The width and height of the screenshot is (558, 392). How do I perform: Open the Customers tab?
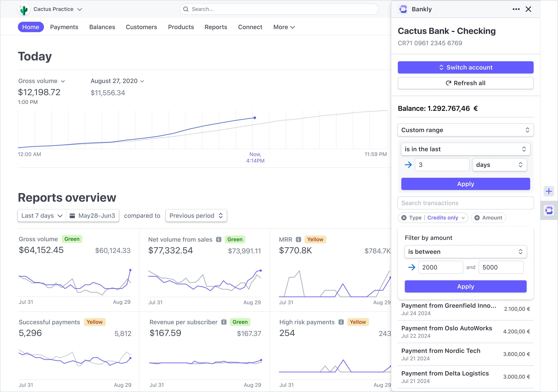pyautogui.click(x=141, y=27)
